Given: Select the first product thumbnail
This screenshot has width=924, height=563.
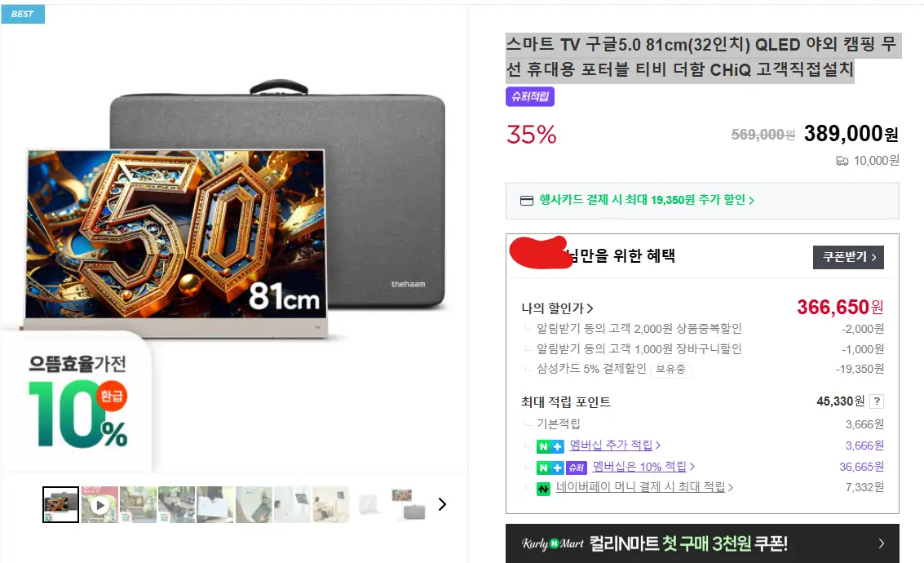Looking at the screenshot, I should point(60,505).
